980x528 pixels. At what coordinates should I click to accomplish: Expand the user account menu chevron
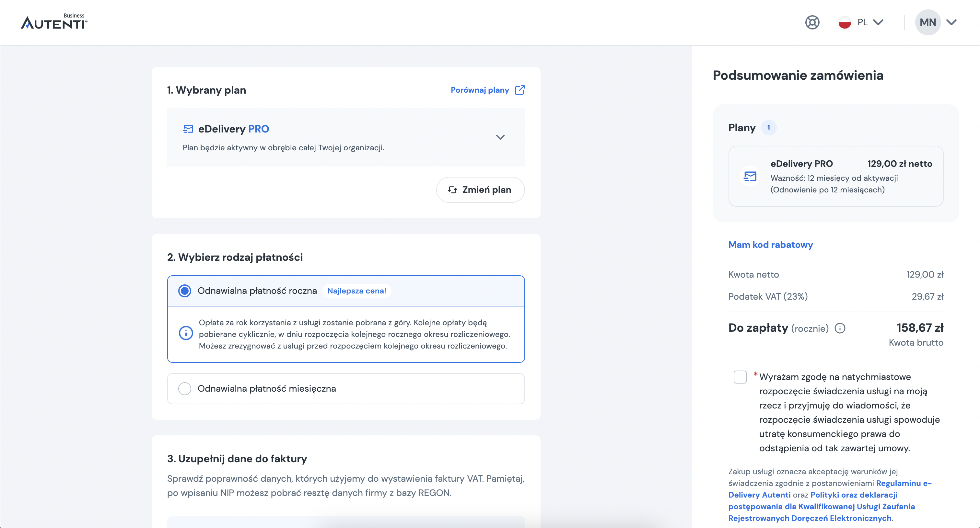951,22
